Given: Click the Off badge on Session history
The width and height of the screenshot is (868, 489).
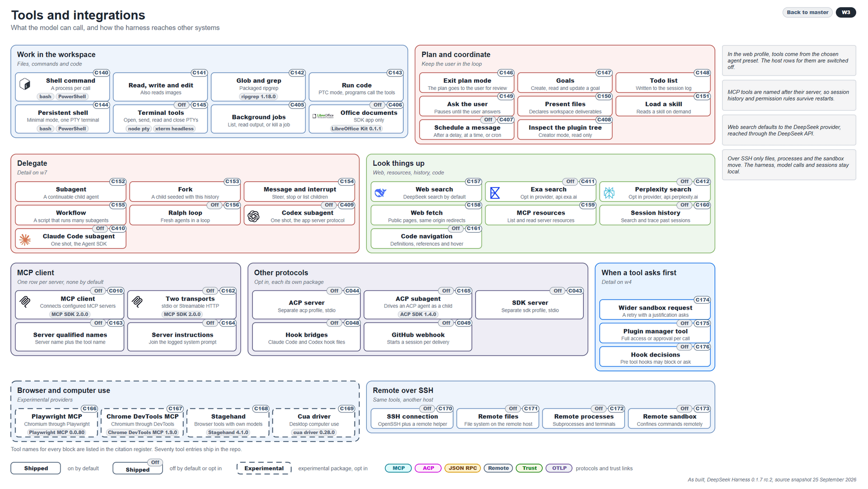Looking at the screenshot, I should (x=685, y=205).
